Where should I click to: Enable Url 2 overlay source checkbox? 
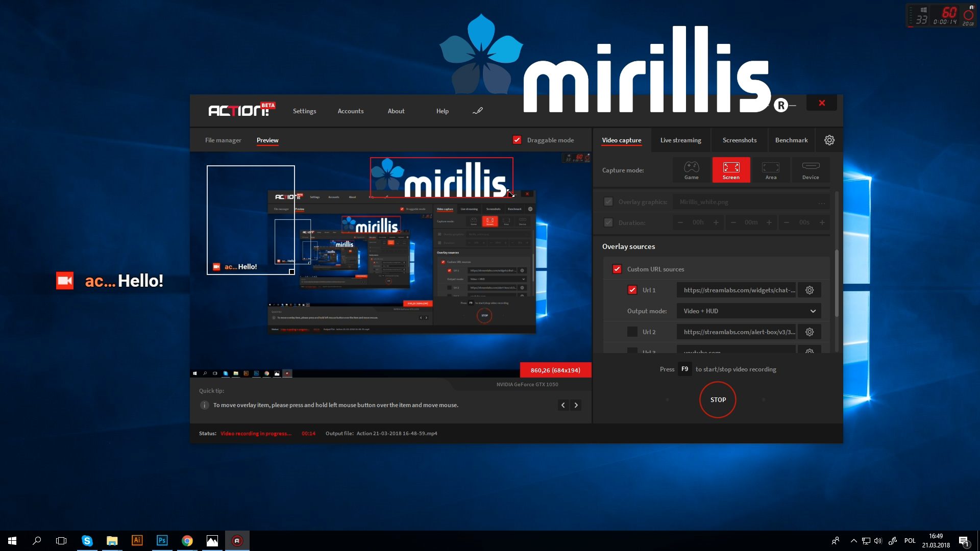(632, 332)
